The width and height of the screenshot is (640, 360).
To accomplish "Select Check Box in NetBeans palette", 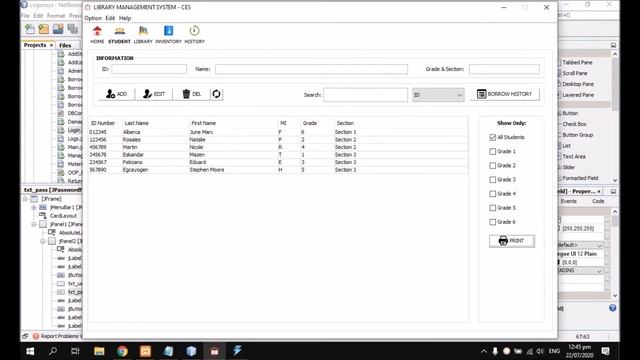I will tap(574, 124).
